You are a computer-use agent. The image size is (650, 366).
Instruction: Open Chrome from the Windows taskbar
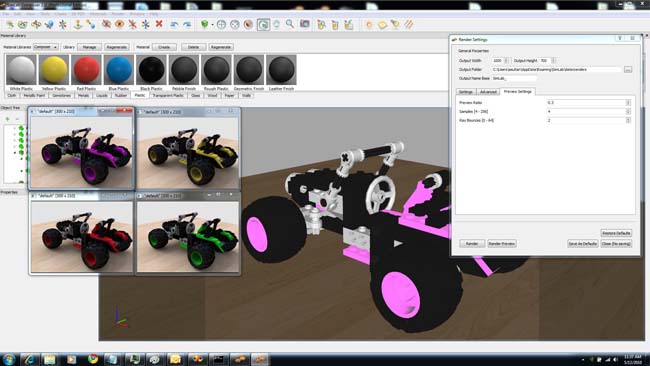tap(93, 359)
